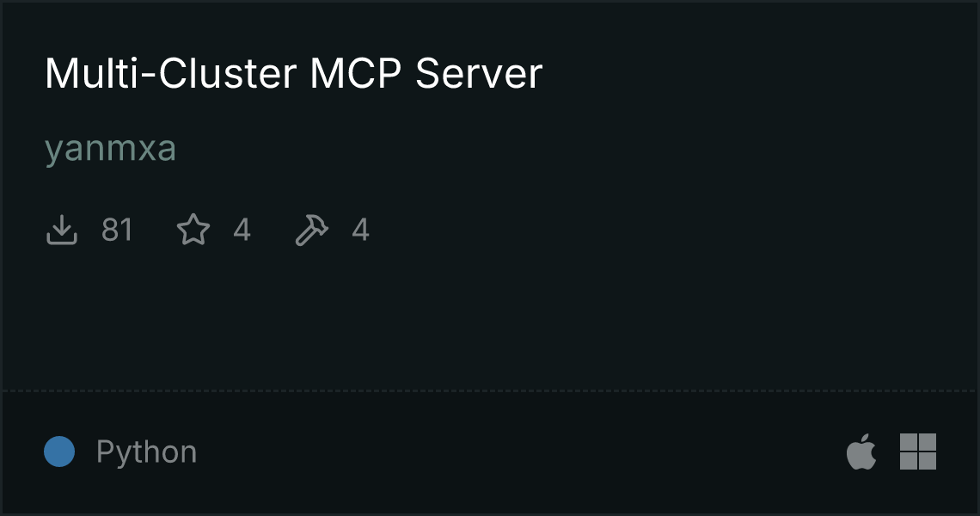Select the blue Python language dot

click(x=59, y=451)
